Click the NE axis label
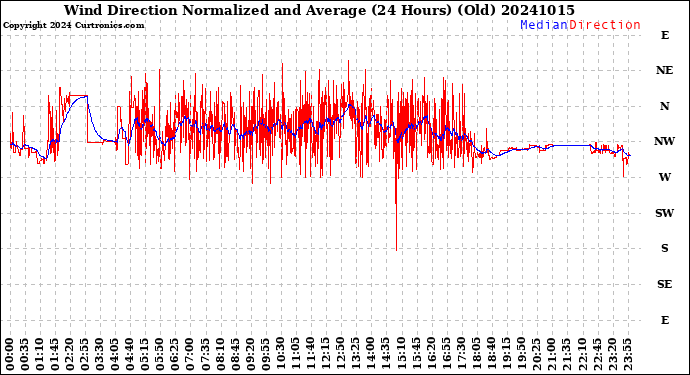Viewport: 690px width, 375px height. [x=664, y=70]
